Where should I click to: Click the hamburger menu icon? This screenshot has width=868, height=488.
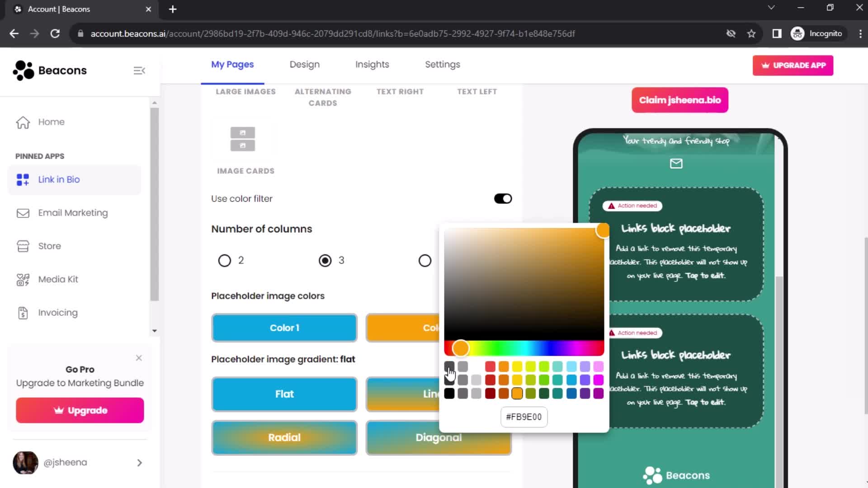click(x=139, y=70)
